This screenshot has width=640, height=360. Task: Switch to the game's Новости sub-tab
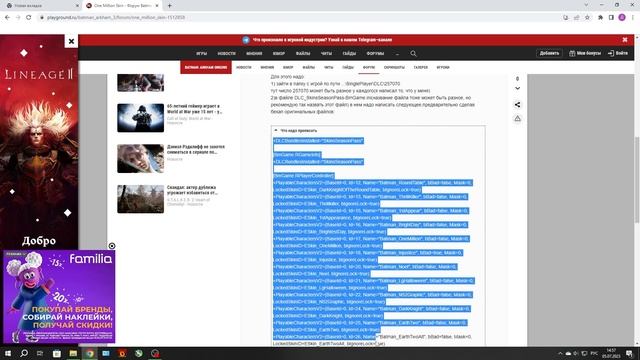point(244,67)
